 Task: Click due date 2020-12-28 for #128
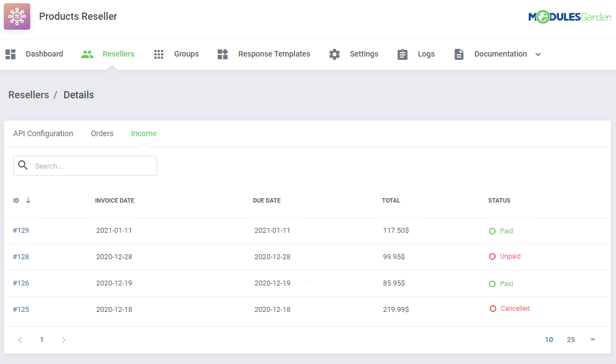coord(272,257)
